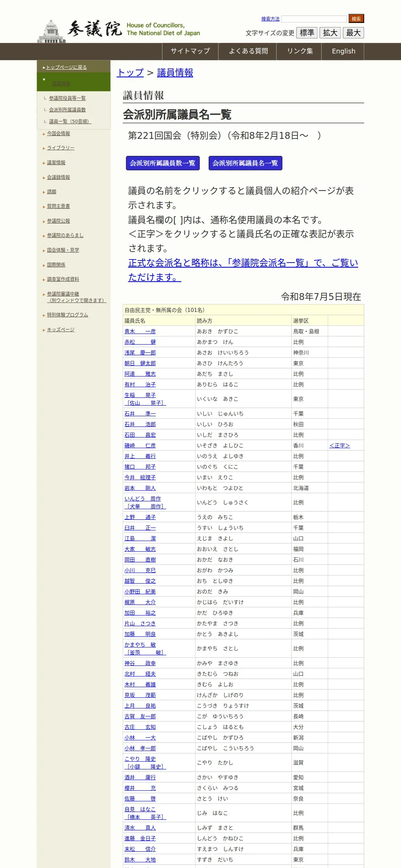Open member 赤松 健's page
401x868 pixels.
140,342
